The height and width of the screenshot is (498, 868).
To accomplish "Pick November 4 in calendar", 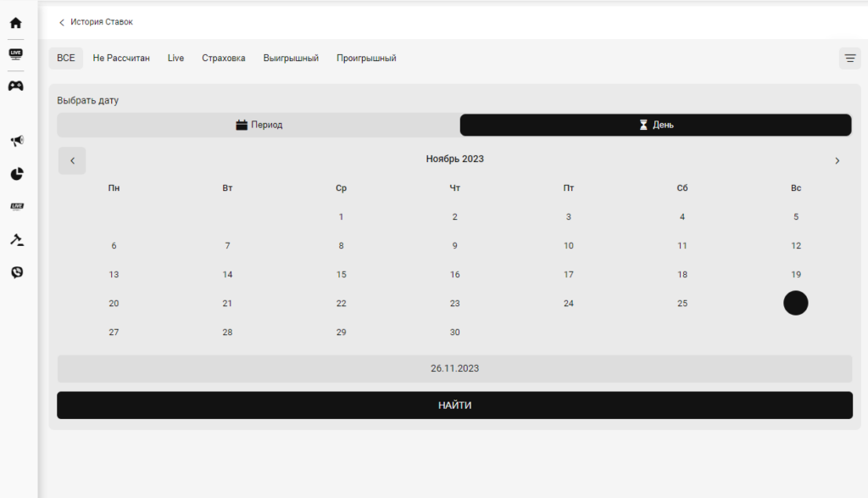I will tap(682, 216).
